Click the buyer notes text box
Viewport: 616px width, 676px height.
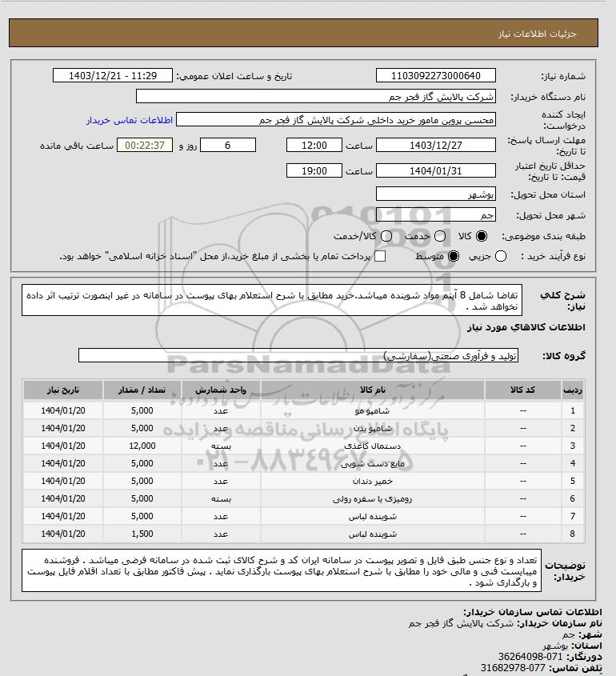point(282,570)
